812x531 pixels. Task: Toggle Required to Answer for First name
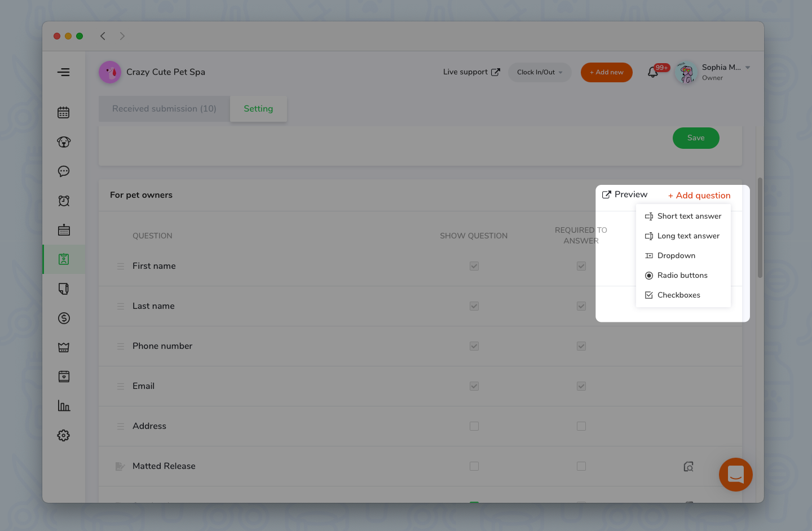581,266
